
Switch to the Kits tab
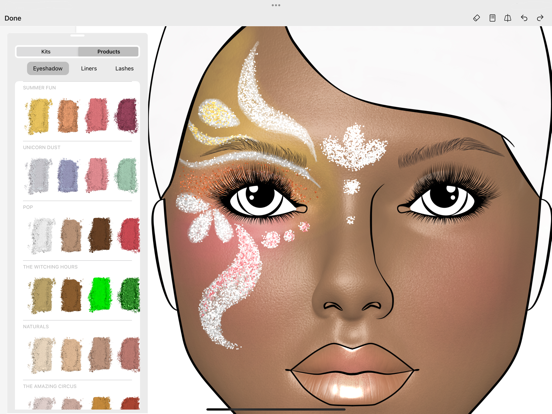point(46,51)
